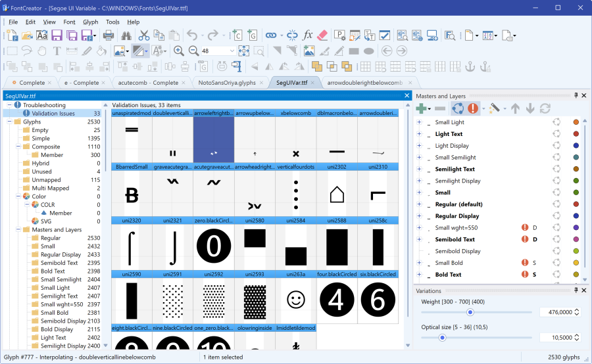Click the Add Image icon in second toolbar row

click(309, 51)
